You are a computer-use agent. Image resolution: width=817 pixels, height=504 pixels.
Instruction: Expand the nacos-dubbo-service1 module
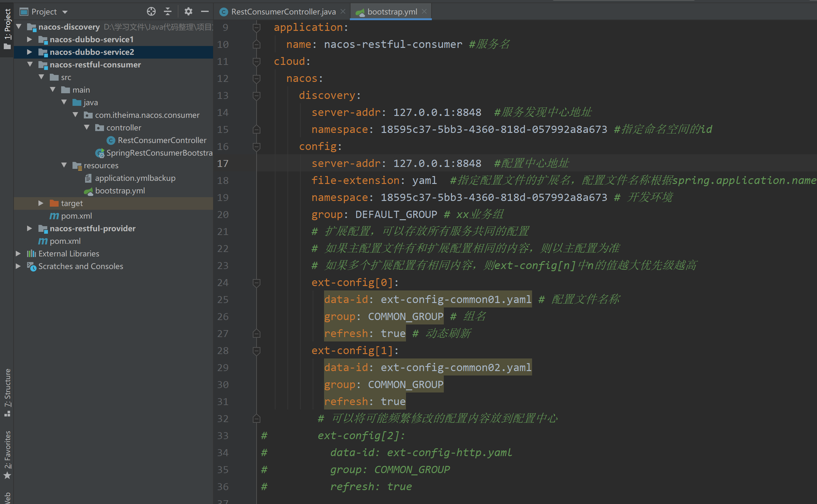[30, 39]
